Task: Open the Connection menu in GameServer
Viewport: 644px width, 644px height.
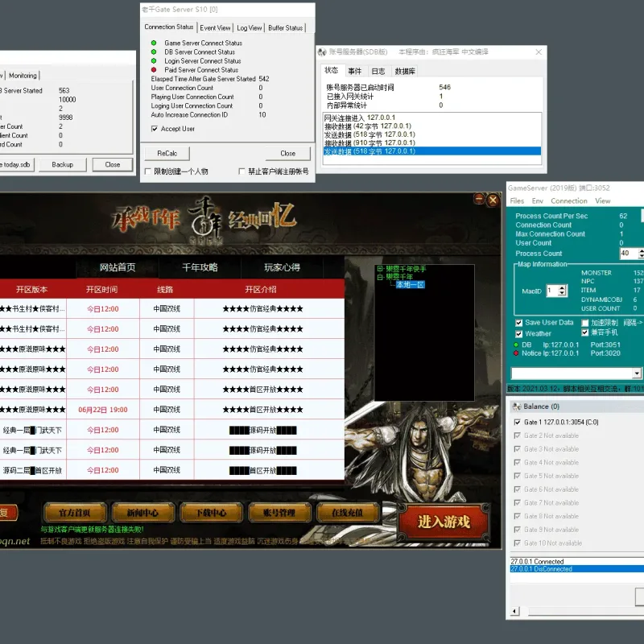Action: [569, 200]
